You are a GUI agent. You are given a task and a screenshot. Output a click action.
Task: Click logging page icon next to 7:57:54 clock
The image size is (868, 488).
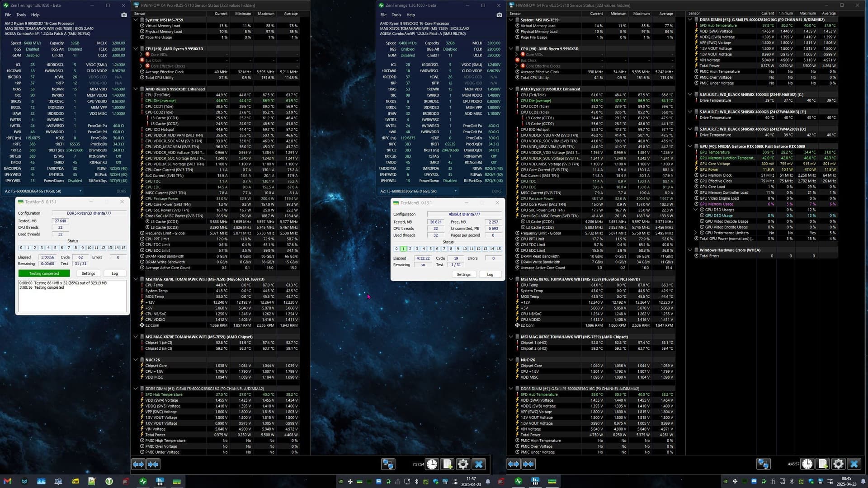point(447,464)
